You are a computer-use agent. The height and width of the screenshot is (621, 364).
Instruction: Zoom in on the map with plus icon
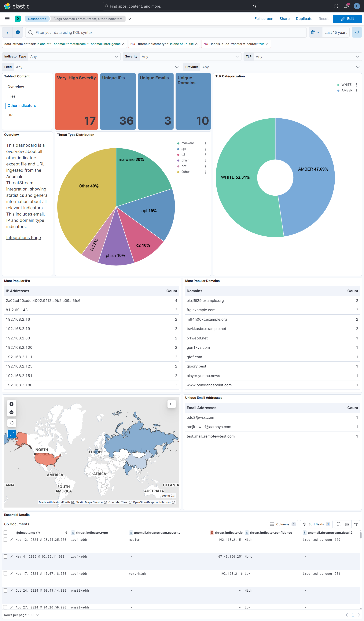(x=11, y=404)
